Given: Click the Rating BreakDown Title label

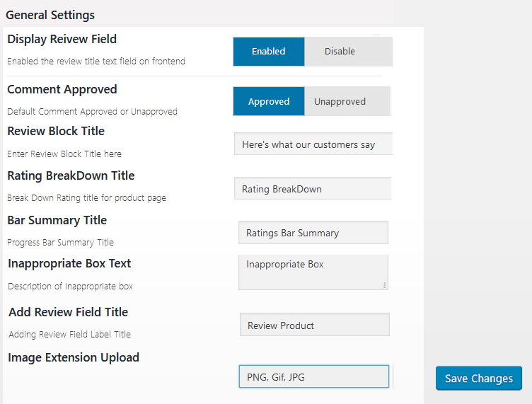Looking at the screenshot, I should 71,175.
